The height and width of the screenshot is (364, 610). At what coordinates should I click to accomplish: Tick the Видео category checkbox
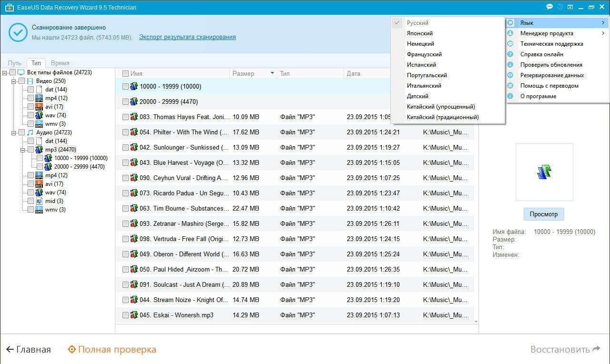(21, 81)
